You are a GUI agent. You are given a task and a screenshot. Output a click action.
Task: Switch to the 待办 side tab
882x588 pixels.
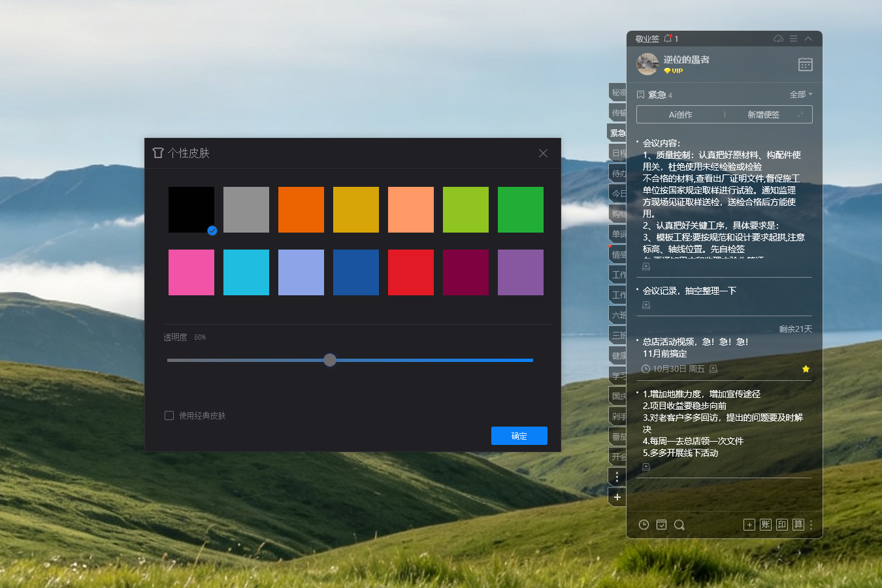click(618, 174)
